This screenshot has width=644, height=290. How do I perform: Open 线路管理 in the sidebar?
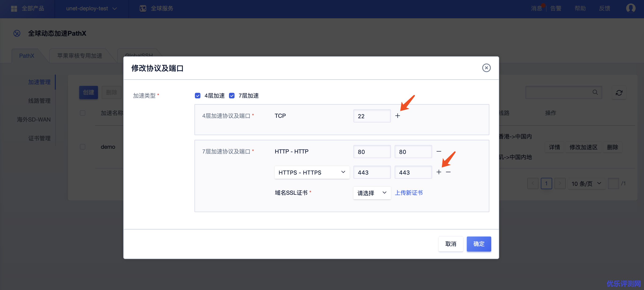(39, 101)
